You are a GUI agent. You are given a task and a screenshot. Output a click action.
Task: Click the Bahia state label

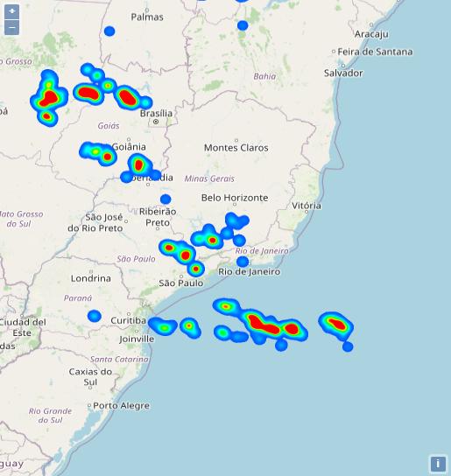(264, 76)
